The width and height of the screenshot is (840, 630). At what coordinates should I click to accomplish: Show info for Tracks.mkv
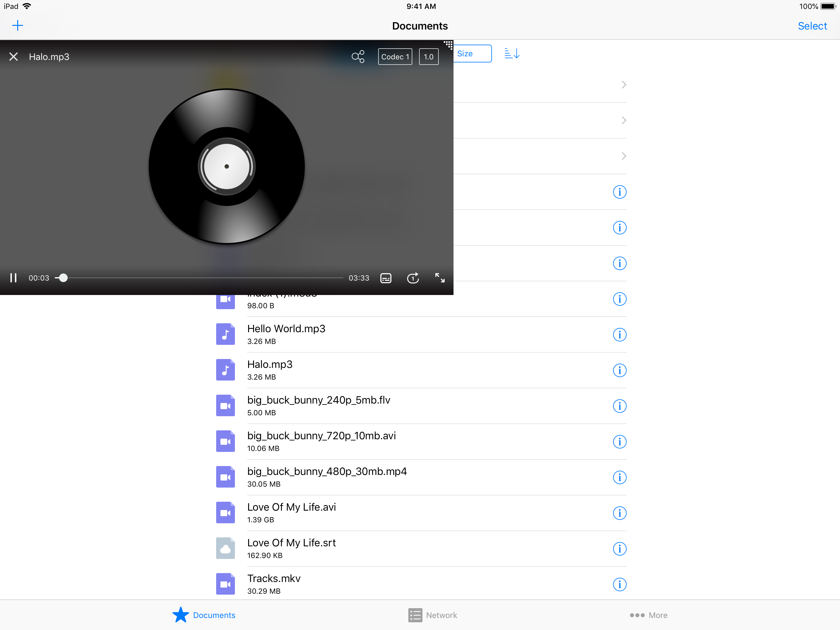tap(619, 584)
